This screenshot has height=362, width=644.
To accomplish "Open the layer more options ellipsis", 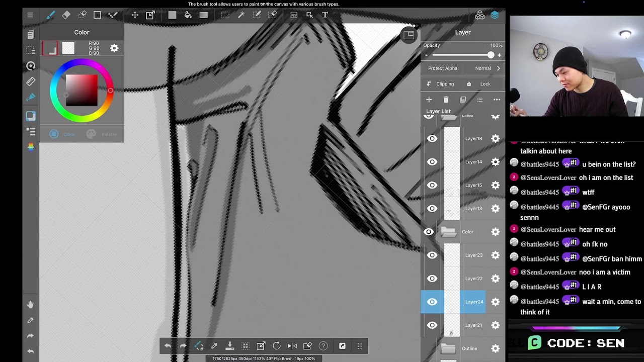I will click(x=497, y=100).
